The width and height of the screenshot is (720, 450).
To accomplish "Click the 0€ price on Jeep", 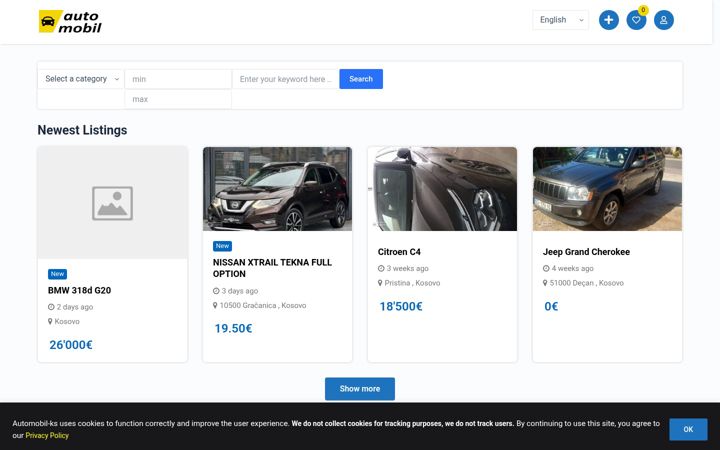I will point(551,306).
